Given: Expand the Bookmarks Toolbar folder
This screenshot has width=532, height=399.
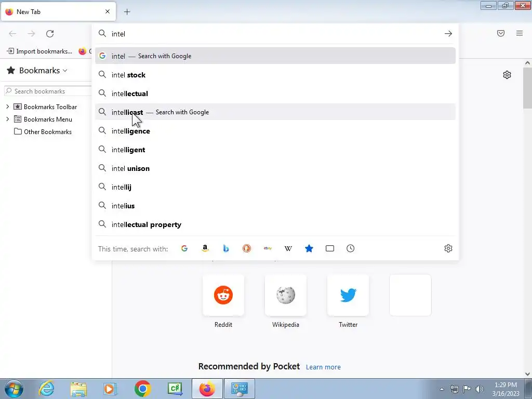Looking at the screenshot, I should click(7, 107).
